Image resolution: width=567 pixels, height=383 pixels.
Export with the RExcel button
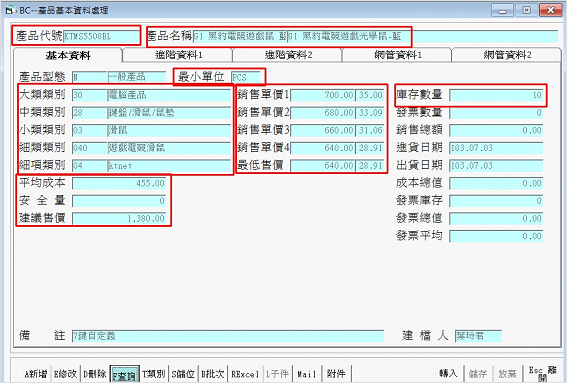click(x=245, y=374)
